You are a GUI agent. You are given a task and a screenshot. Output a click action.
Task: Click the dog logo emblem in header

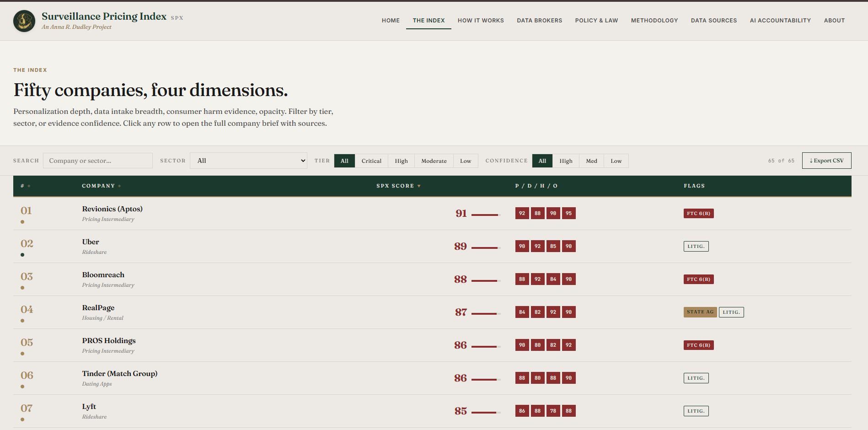click(24, 21)
